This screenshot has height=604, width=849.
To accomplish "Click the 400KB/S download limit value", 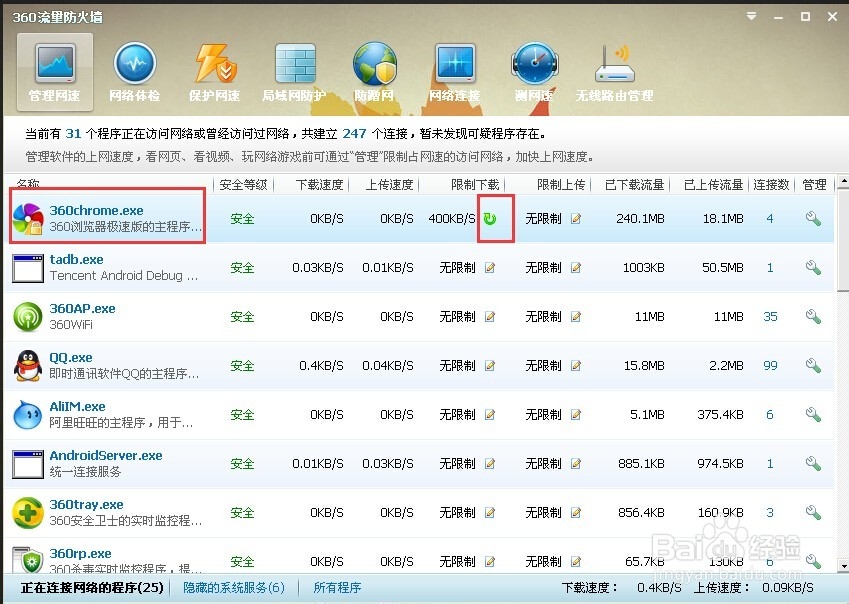I will tap(452, 219).
